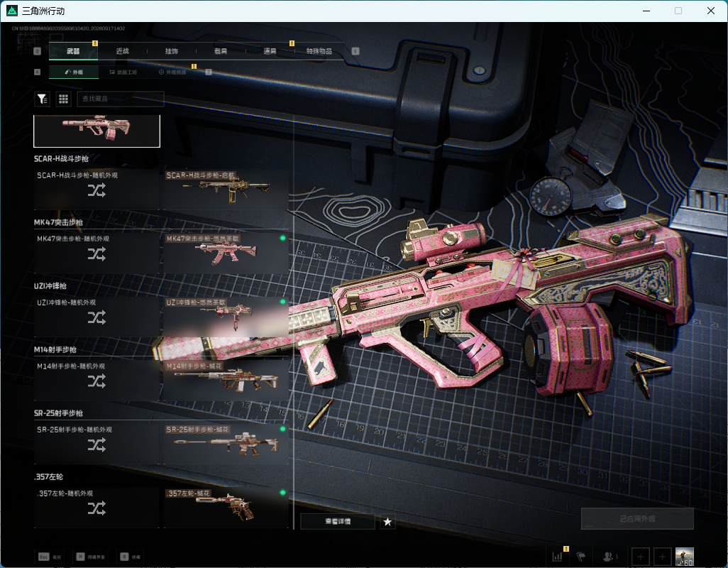Click the green equipped dot on UZI skin

coord(282,302)
